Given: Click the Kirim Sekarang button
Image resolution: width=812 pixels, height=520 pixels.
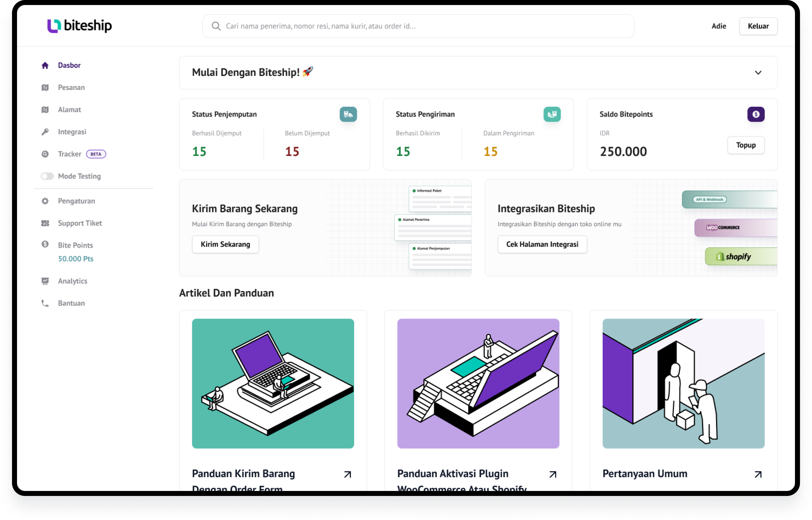Looking at the screenshot, I should (226, 244).
